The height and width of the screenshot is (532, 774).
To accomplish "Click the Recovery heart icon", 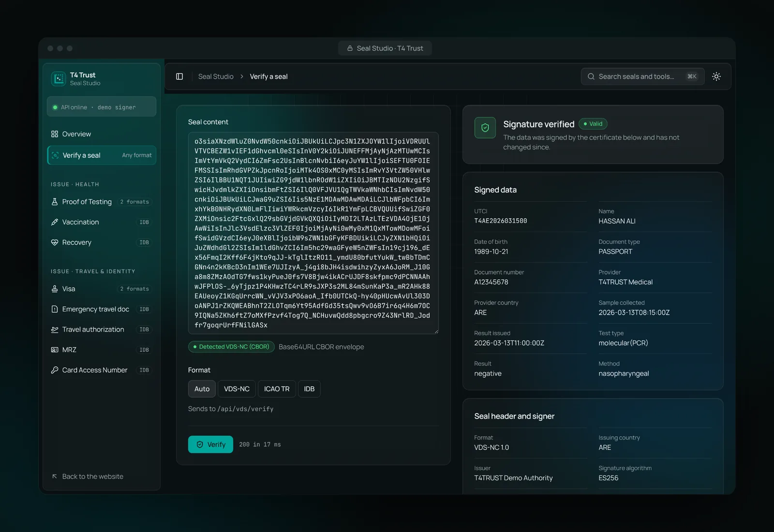I will (x=55, y=242).
